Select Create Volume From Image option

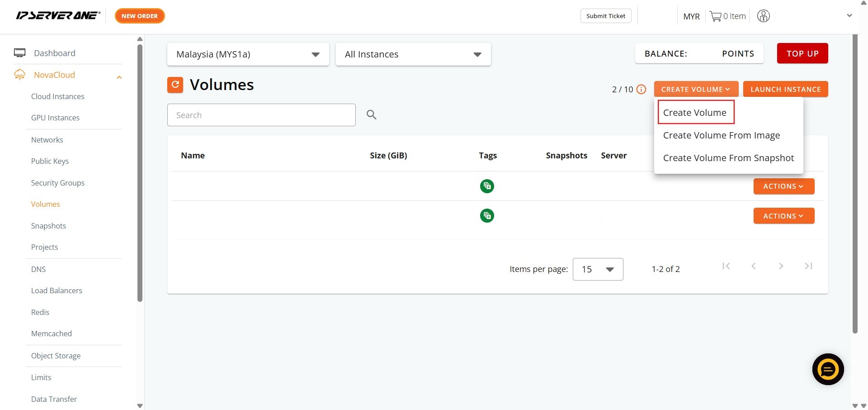coord(721,135)
